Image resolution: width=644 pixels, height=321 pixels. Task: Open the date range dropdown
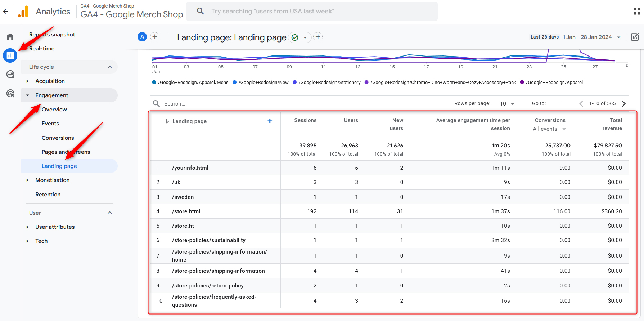coord(619,37)
